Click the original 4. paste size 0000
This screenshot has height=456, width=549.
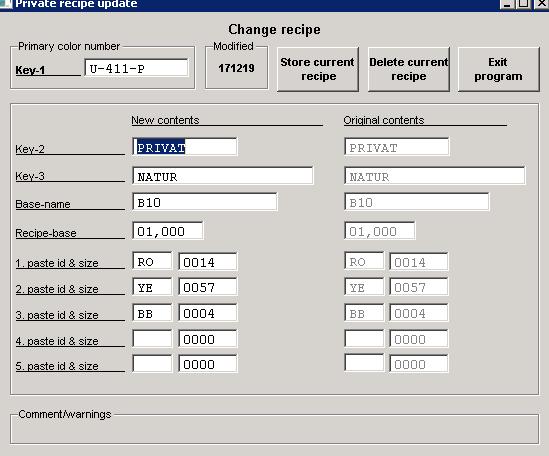tap(419, 338)
